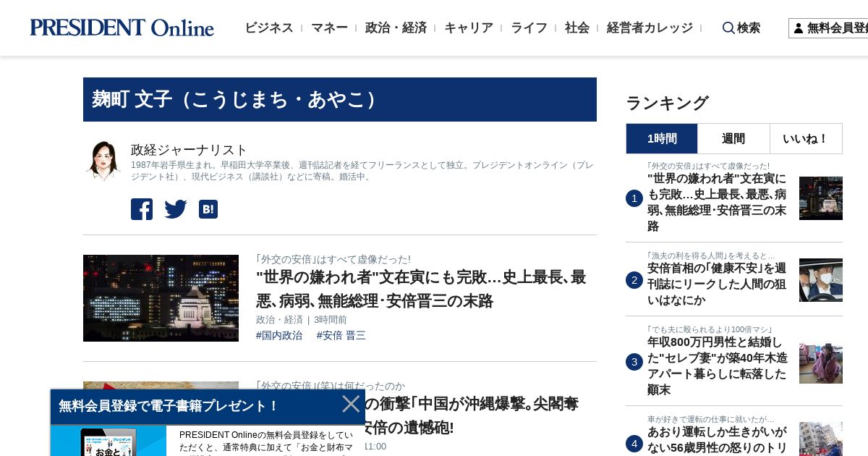Open the ビジネス menu
This screenshot has width=868, height=456.
269,28
